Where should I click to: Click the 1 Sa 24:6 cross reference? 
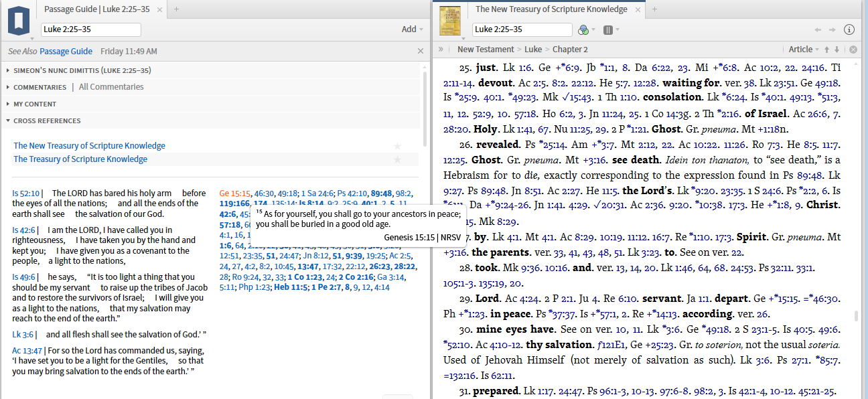pos(317,193)
